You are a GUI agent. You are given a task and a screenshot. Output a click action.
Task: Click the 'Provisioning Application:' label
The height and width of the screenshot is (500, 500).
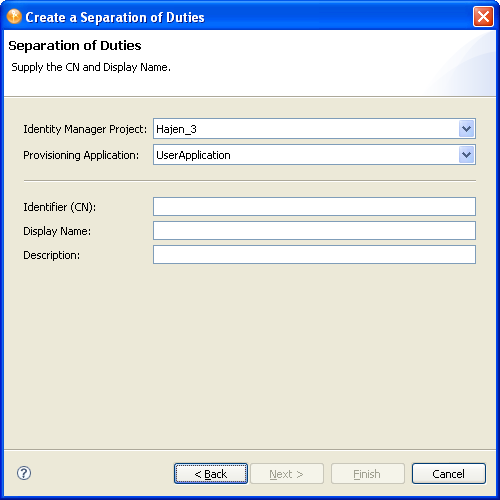(81, 155)
